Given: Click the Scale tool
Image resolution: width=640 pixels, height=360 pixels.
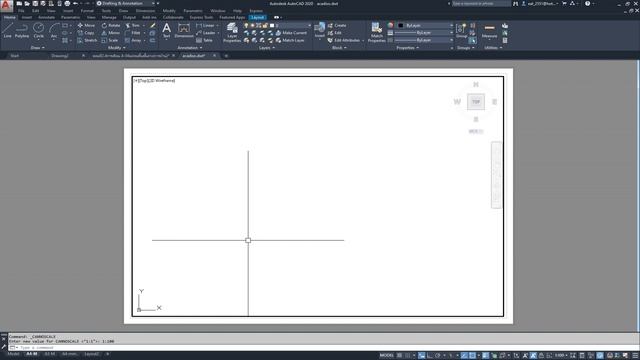Looking at the screenshot, I should [x=110, y=40].
